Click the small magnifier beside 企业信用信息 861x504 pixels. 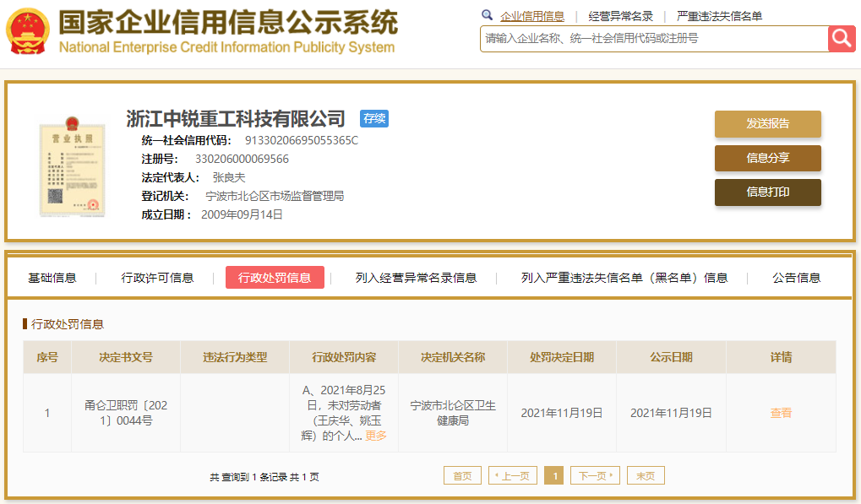[487, 15]
